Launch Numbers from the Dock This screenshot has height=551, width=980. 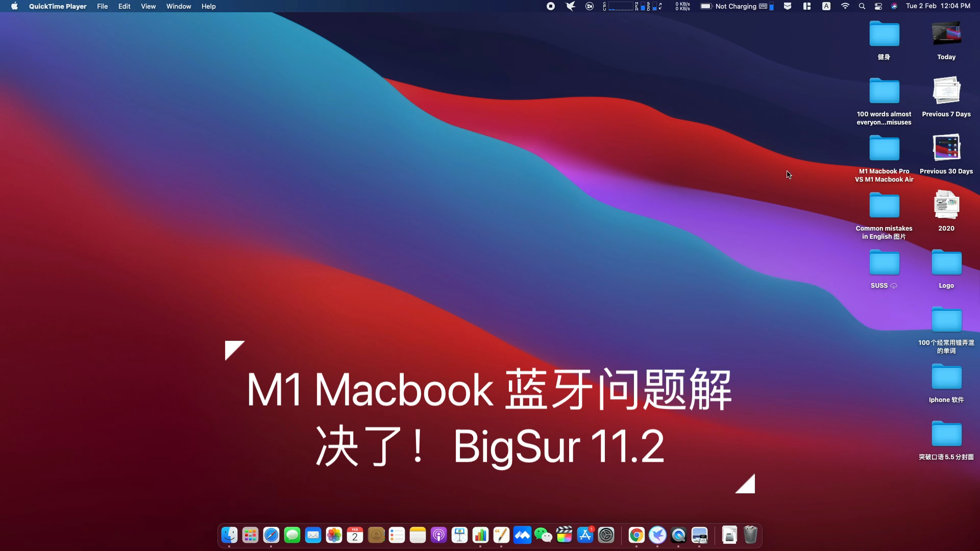[x=480, y=535]
